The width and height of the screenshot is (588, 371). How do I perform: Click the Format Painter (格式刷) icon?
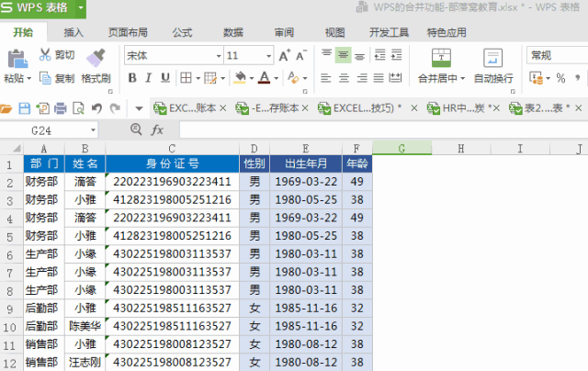coord(96,59)
